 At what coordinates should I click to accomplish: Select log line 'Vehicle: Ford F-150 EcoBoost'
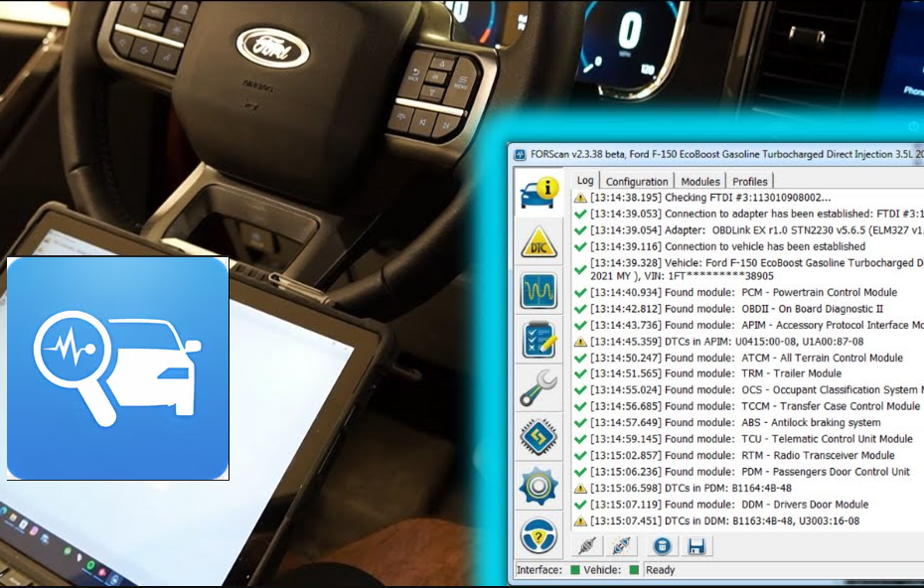pos(757,269)
